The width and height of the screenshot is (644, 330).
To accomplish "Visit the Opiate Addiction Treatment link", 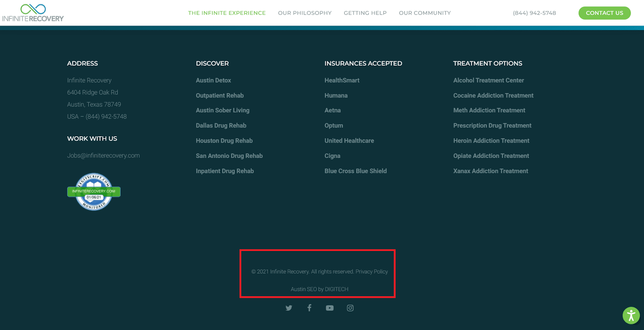I will coord(491,156).
